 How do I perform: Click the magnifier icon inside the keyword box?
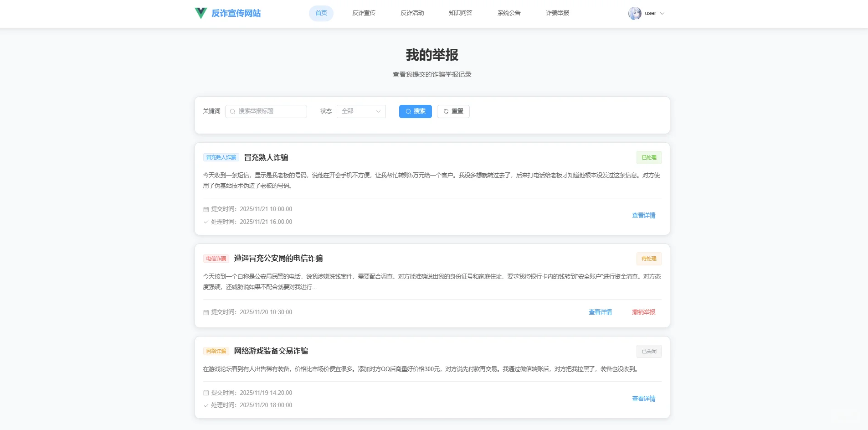232,111
